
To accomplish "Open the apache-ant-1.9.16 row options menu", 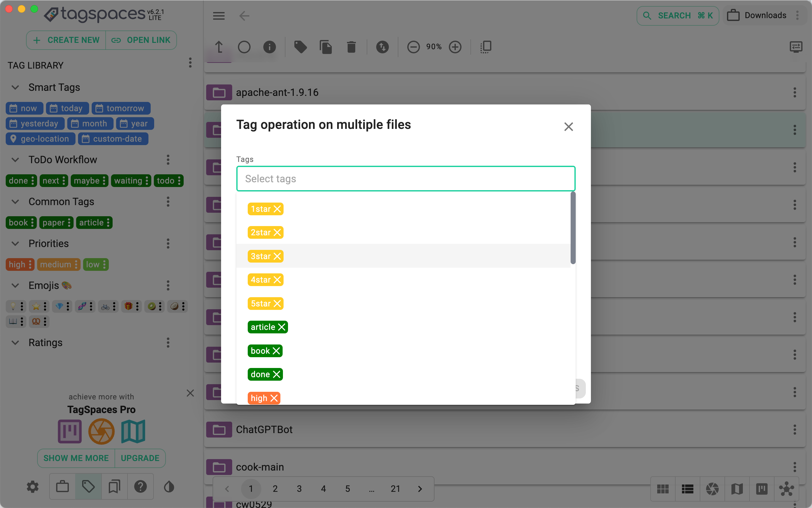I will tap(795, 92).
